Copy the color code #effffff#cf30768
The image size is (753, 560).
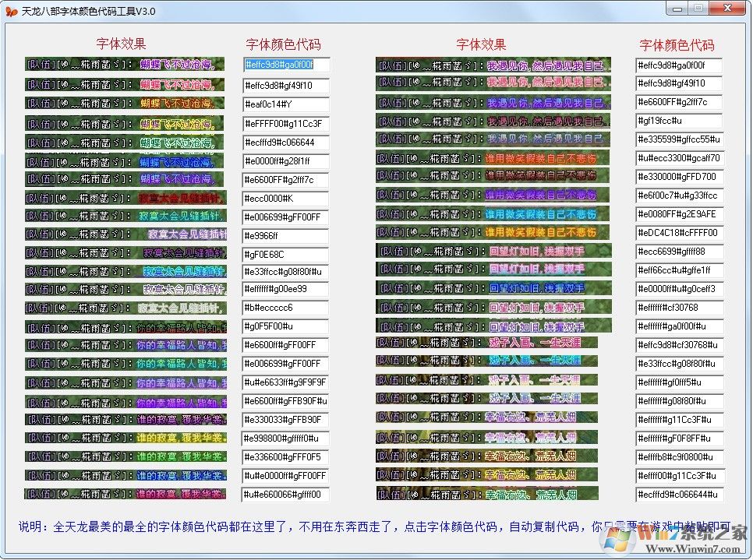pos(677,308)
